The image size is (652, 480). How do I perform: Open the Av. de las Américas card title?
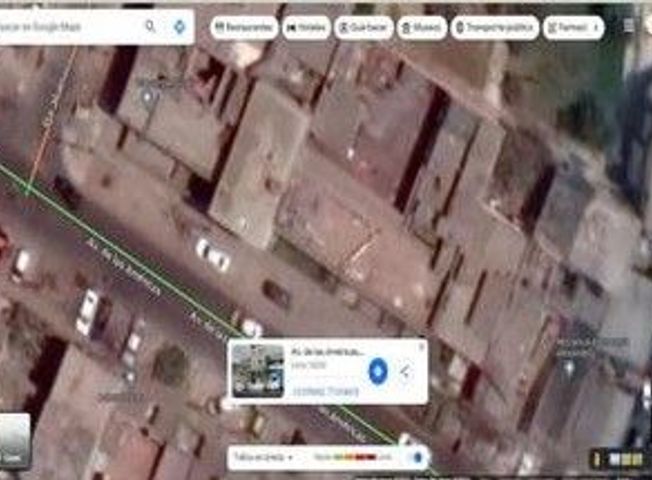pos(327,352)
